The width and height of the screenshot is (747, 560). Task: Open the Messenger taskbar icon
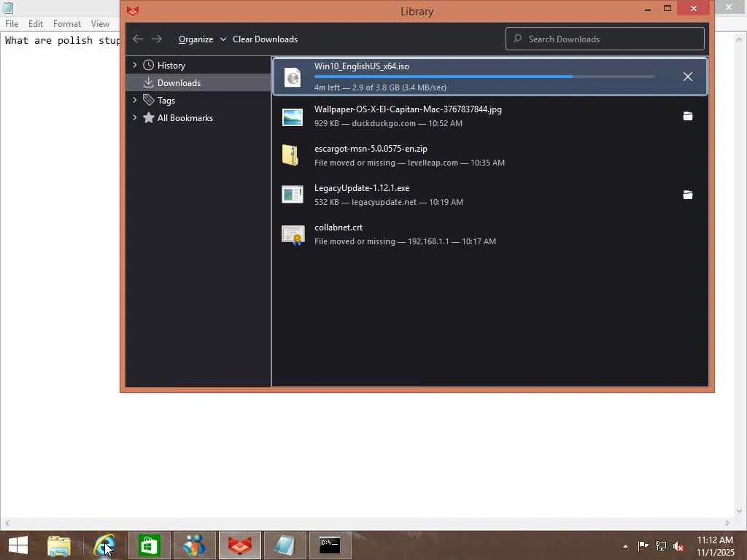pyautogui.click(x=194, y=545)
